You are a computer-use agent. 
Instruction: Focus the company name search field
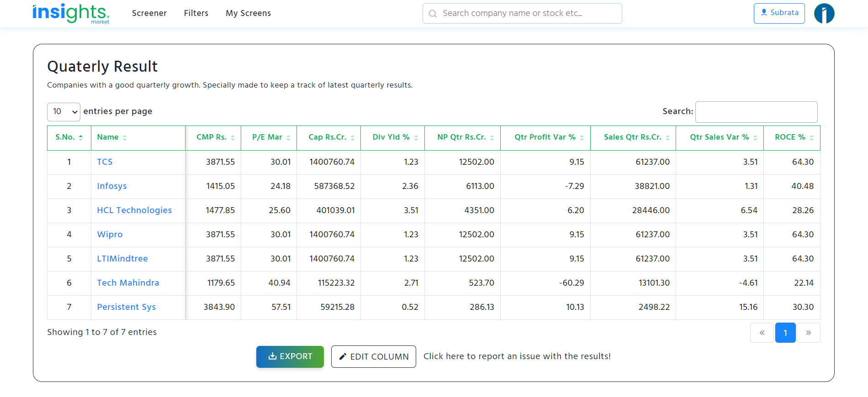[x=522, y=13]
